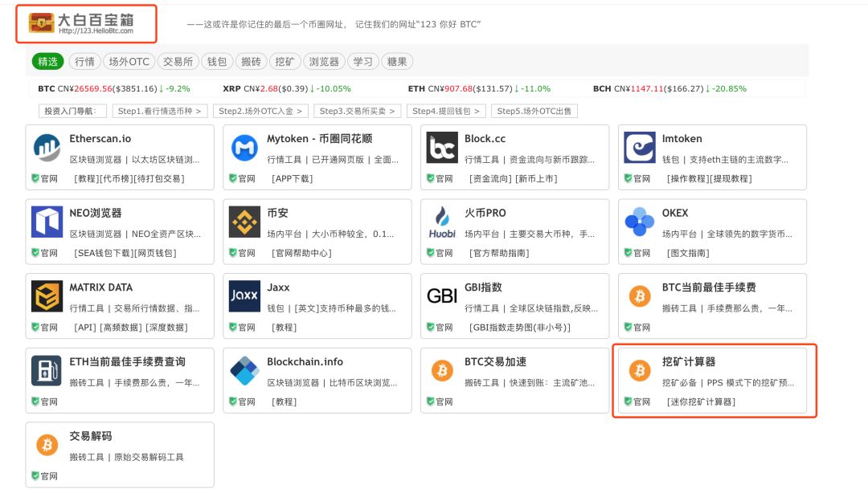This screenshot has height=493, width=868.
Task: Open [资金流向] link under Block.cc
Action: pos(491,179)
